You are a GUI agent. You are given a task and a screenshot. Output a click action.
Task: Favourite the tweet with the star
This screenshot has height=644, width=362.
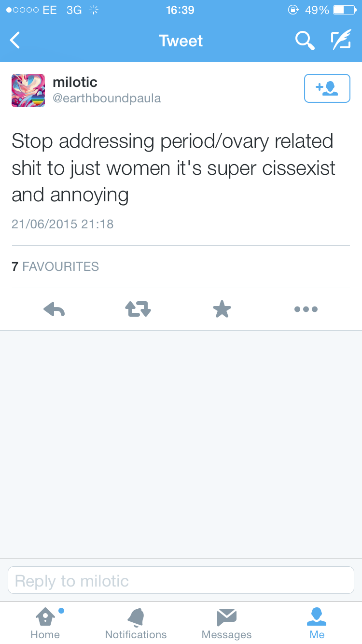pos(222,309)
